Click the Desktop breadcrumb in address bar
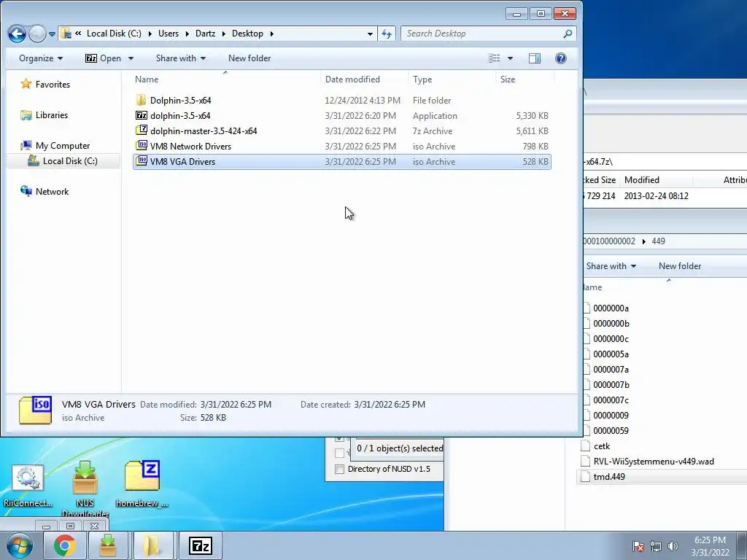The image size is (747, 560). (x=247, y=34)
